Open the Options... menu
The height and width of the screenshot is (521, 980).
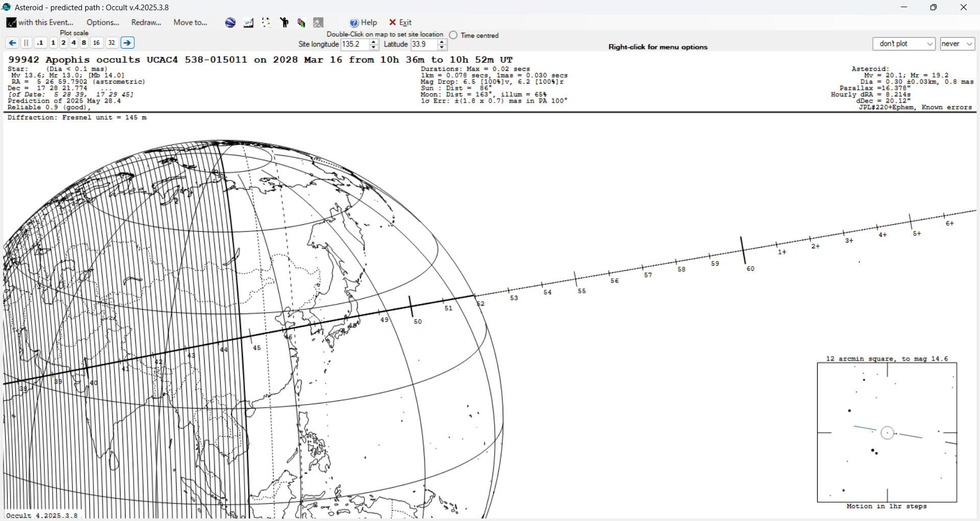pyautogui.click(x=103, y=22)
